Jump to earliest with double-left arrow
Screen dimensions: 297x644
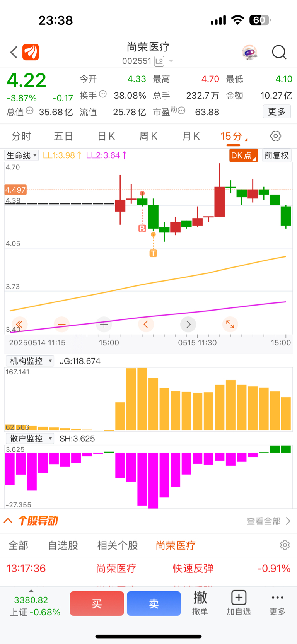click(19, 324)
